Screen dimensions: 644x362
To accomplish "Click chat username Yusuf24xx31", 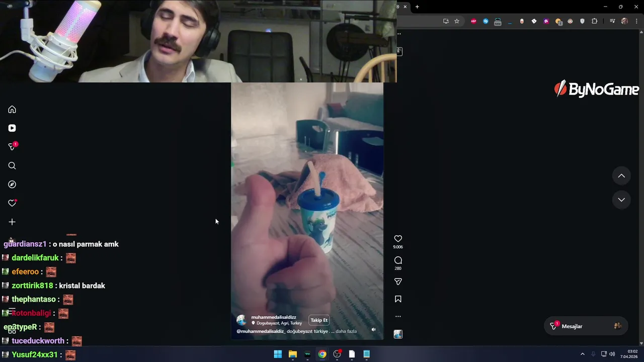I will pyautogui.click(x=35, y=354).
